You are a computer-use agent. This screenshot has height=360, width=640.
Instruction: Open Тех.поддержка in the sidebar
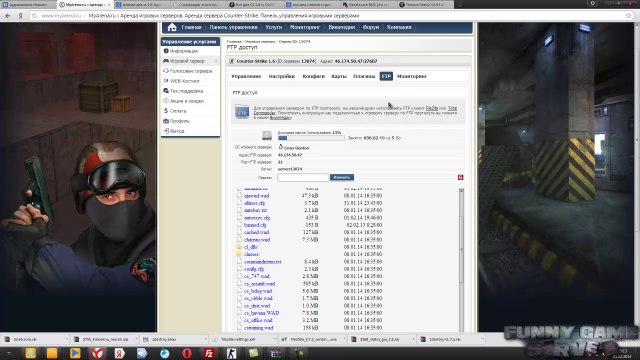pyautogui.click(x=186, y=91)
